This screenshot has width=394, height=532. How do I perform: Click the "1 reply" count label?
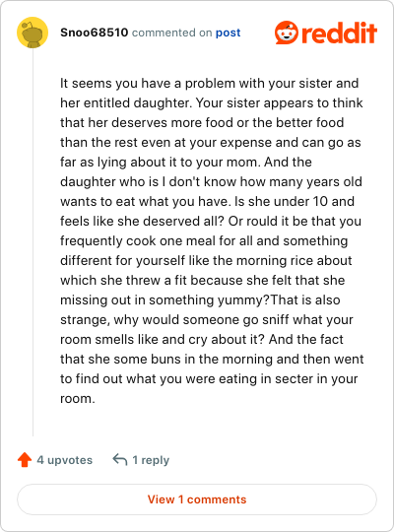click(x=151, y=460)
